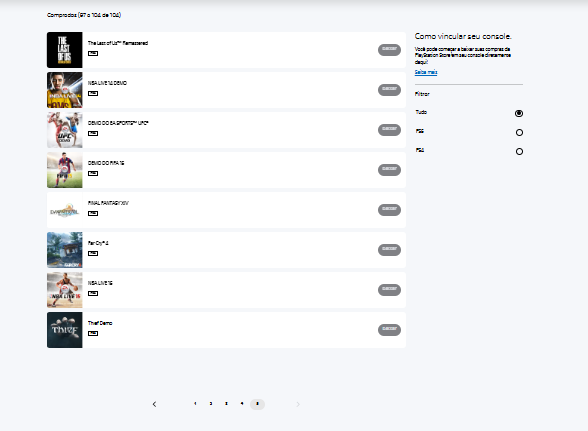Click the right chevron next-page arrow
The height and width of the screenshot is (431, 588).
[298, 404]
